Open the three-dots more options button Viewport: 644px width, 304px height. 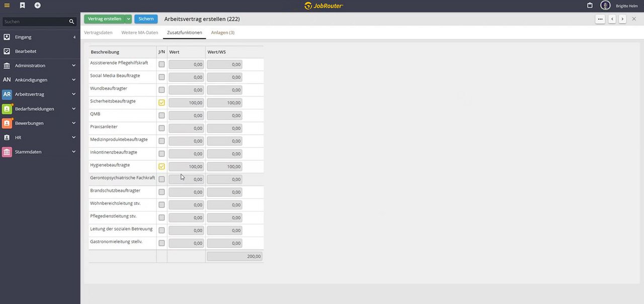click(x=600, y=19)
